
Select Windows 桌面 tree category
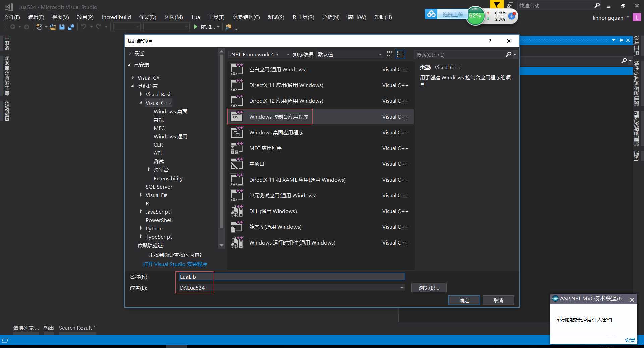(x=170, y=111)
